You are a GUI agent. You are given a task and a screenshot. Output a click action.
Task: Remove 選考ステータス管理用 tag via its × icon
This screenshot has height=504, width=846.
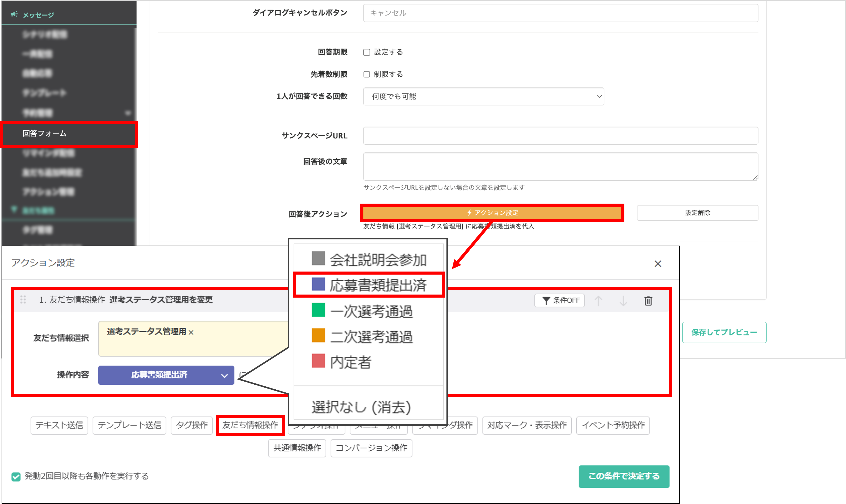coord(191,333)
